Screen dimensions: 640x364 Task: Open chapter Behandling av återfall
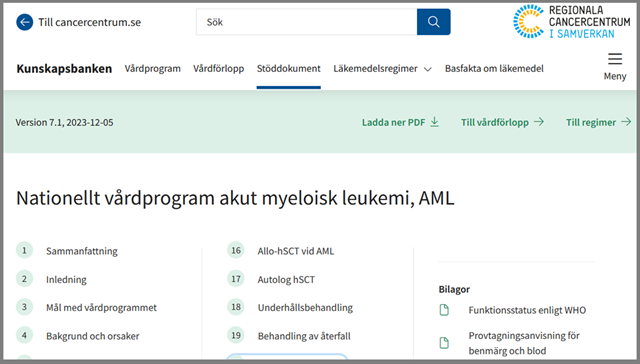[x=304, y=336]
